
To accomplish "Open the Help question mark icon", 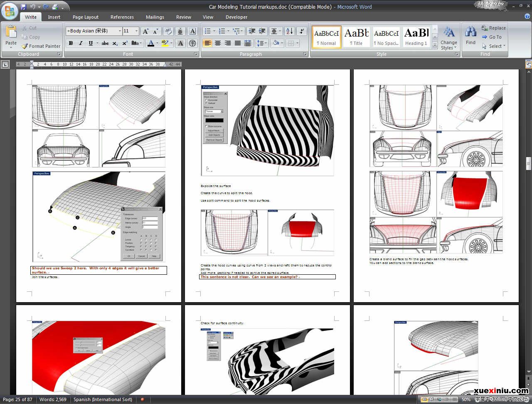I will pyautogui.click(x=527, y=17).
